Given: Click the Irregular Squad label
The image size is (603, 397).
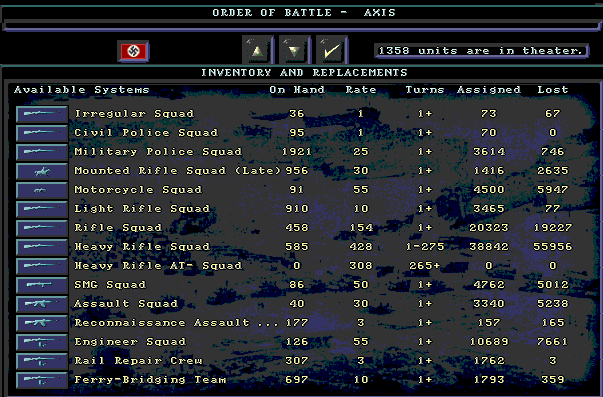Looking at the screenshot, I should 134,114.
